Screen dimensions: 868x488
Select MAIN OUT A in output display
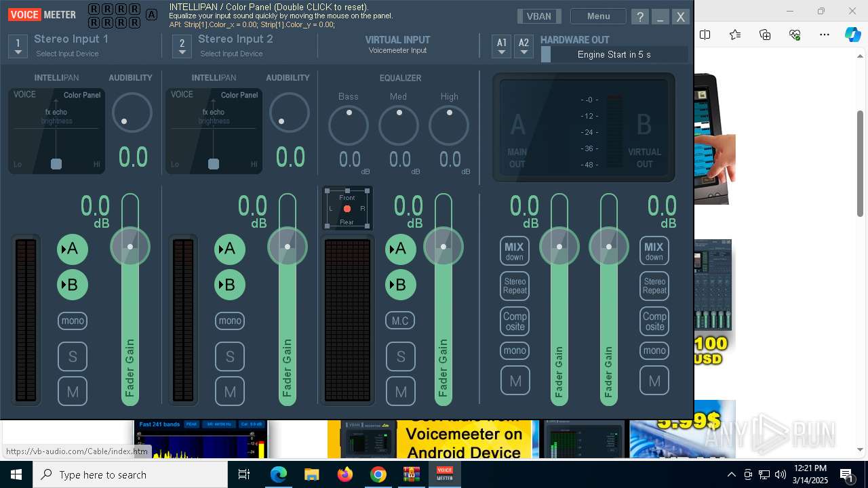pos(517,140)
